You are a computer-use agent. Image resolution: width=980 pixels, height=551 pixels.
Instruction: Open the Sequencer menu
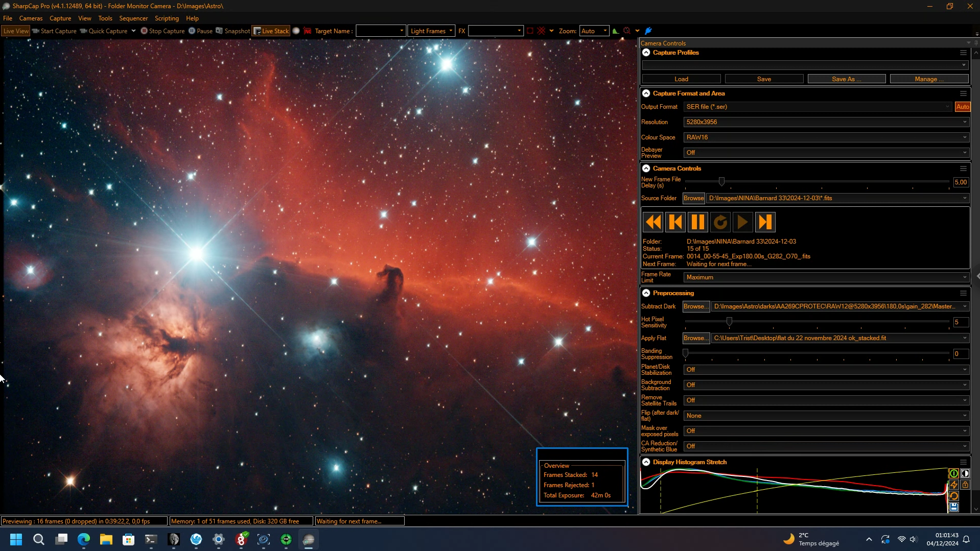coord(133,18)
